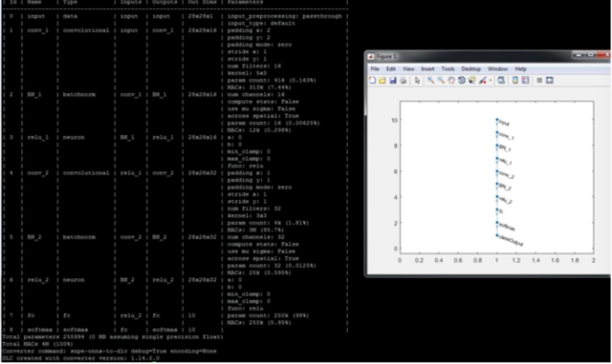
Task: Click the 'relu_1' node in the Figure 1 plot
Action: pyautogui.click(x=497, y=159)
